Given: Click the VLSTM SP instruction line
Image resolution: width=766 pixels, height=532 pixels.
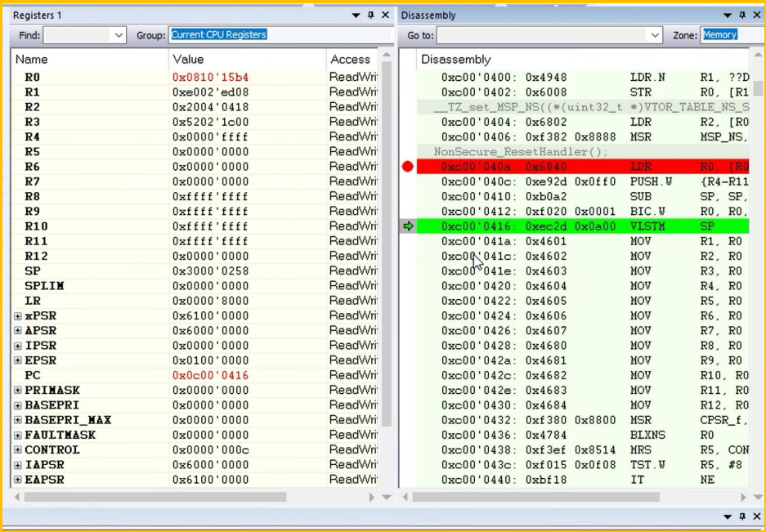Looking at the screenshot, I should coord(583,226).
